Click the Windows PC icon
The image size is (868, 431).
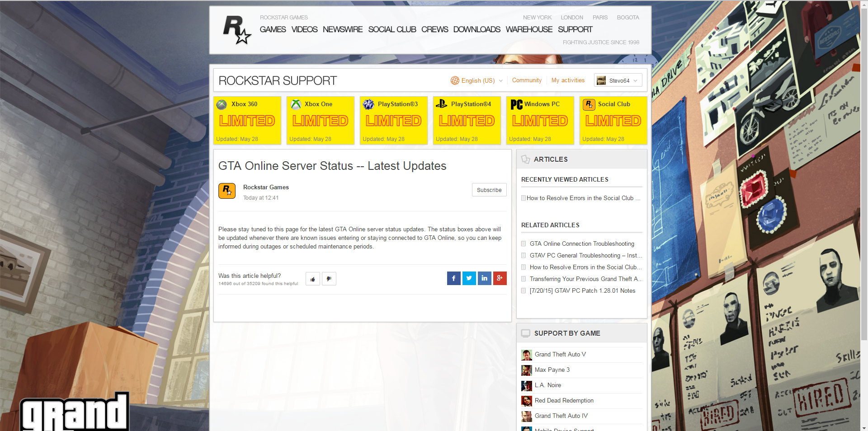pyautogui.click(x=516, y=104)
